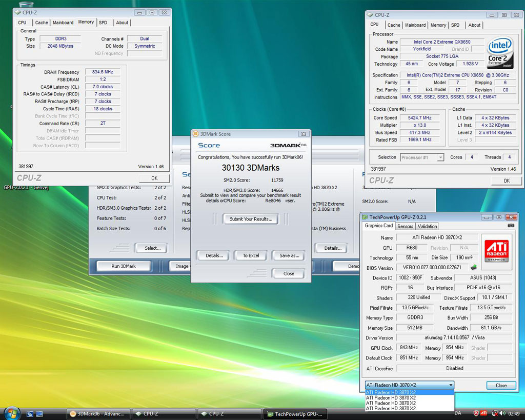Click the taskbar clock showing 02:49
The height and width of the screenshot is (420, 525).
coord(514,414)
